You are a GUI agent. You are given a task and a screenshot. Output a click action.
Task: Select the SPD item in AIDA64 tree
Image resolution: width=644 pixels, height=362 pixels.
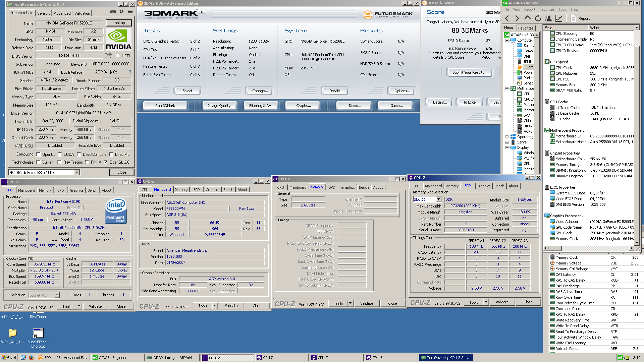(524, 115)
